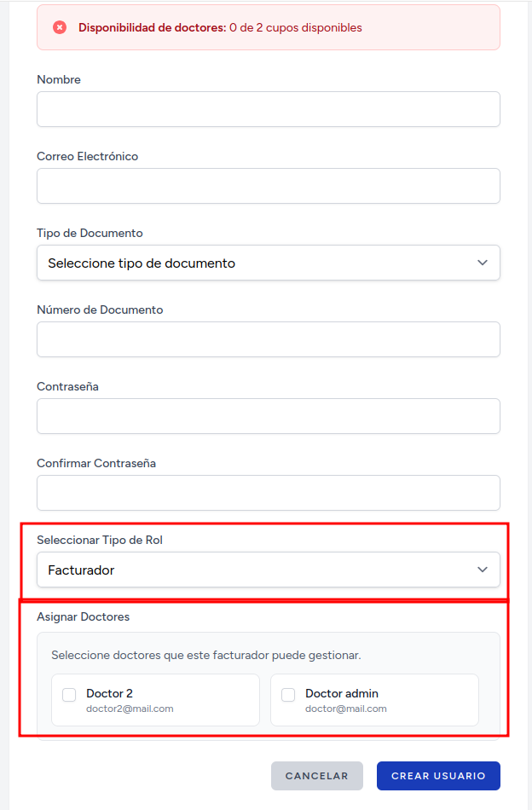Viewport: 532px width, 810px height.
Task: Select the Doctor admin card
Action: pos(374,699)
